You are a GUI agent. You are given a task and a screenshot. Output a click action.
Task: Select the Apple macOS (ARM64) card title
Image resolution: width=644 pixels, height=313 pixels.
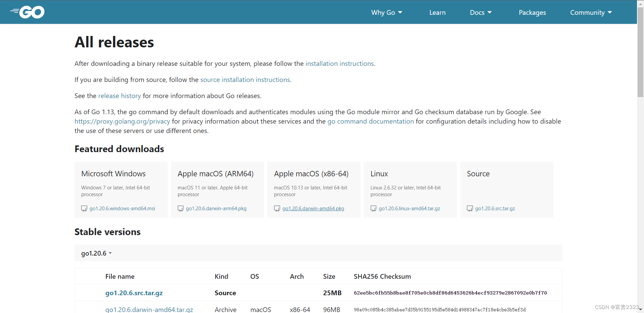pyautogui.click(x=215, y=174)
